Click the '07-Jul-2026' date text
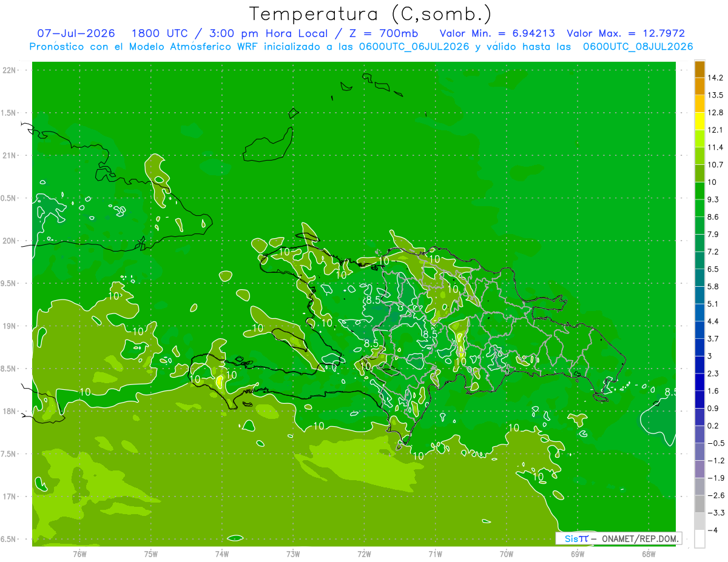The width and height of the screenshot is (728, 562). click(75, 33)
